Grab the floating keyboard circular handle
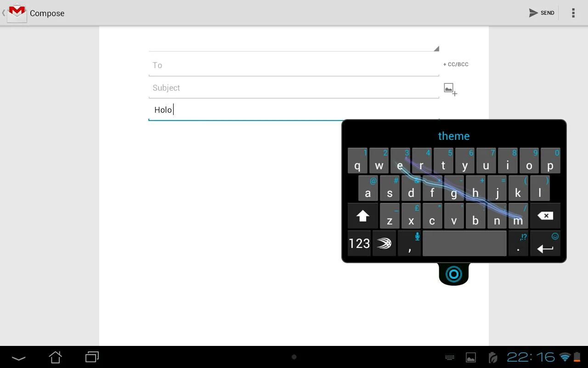This screenshot has width=588, height=368. click(454, 274)
